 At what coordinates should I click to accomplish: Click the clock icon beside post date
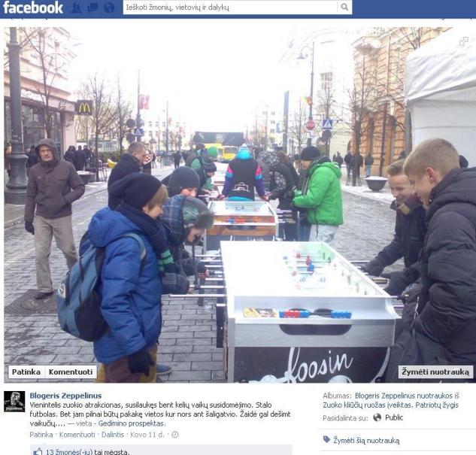tap(175, 435)
